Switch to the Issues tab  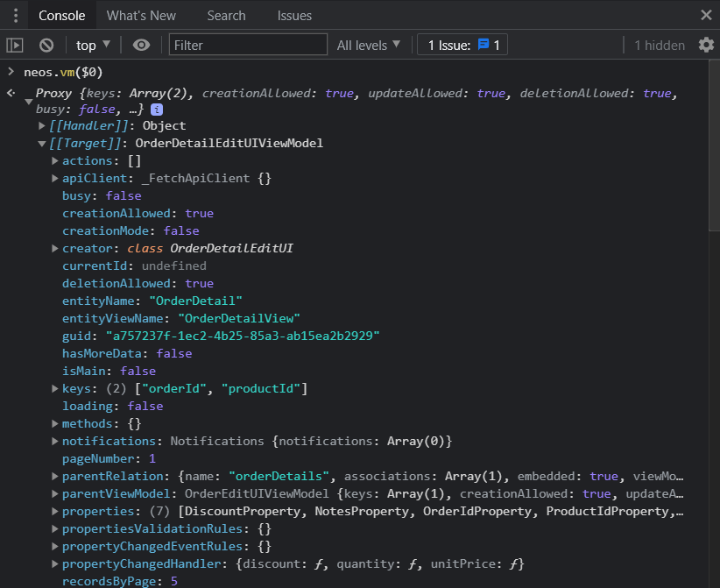click(x=294, y=16)
